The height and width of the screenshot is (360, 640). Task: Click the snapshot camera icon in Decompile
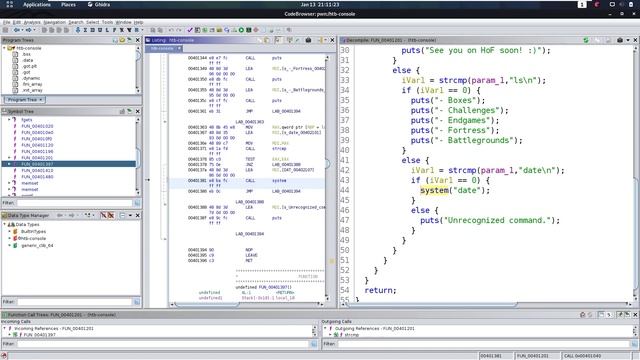(620, 40)
